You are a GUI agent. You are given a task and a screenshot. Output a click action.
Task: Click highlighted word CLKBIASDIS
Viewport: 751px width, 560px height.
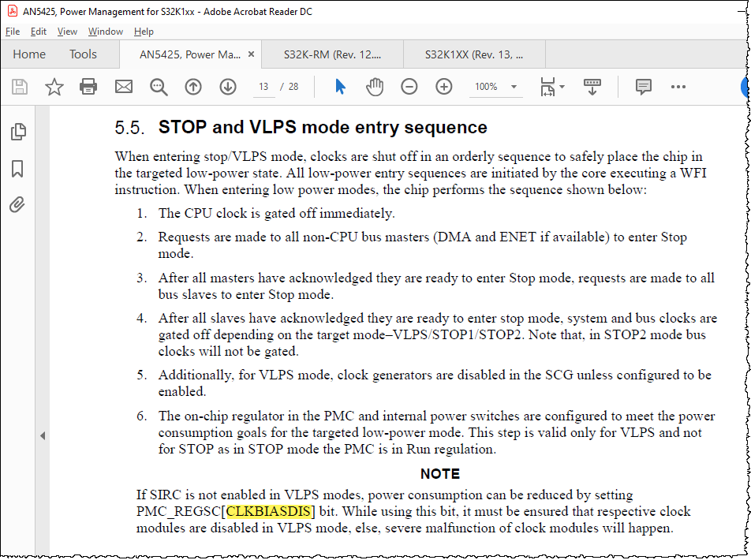[x=268, y=512]
